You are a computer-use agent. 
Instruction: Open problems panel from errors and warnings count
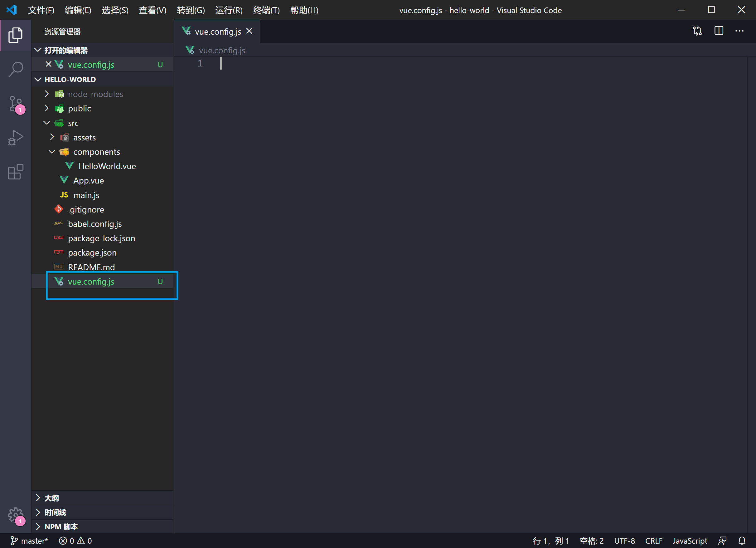(x=75, y=541)
